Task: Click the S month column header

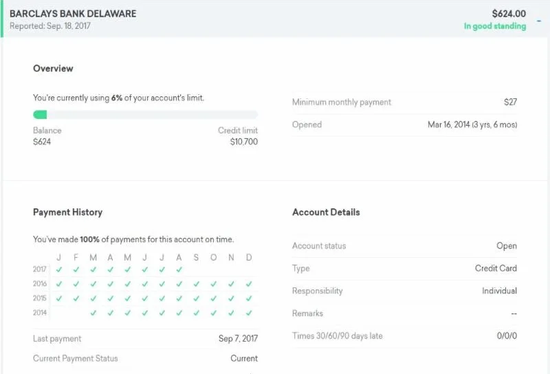Action: pyautogui.click(x=196, y=258)
